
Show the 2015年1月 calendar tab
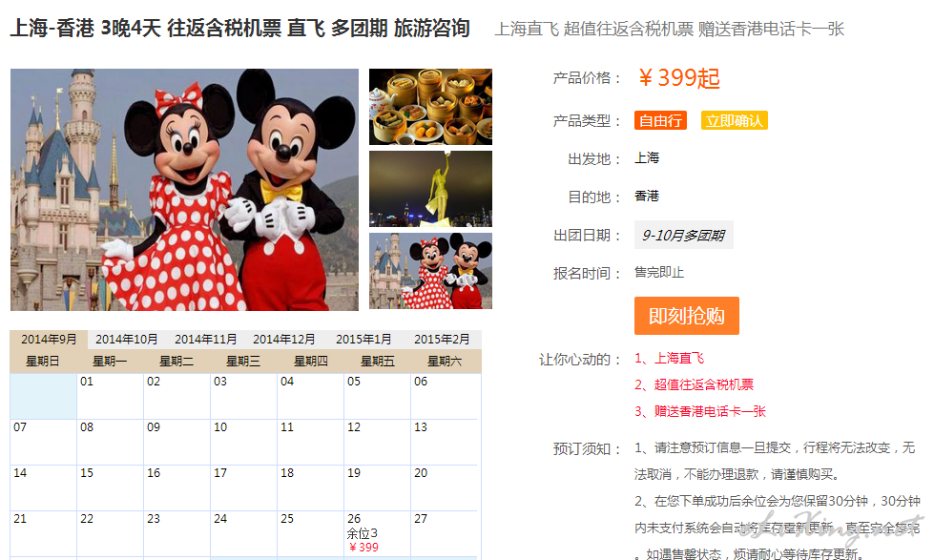363,340
